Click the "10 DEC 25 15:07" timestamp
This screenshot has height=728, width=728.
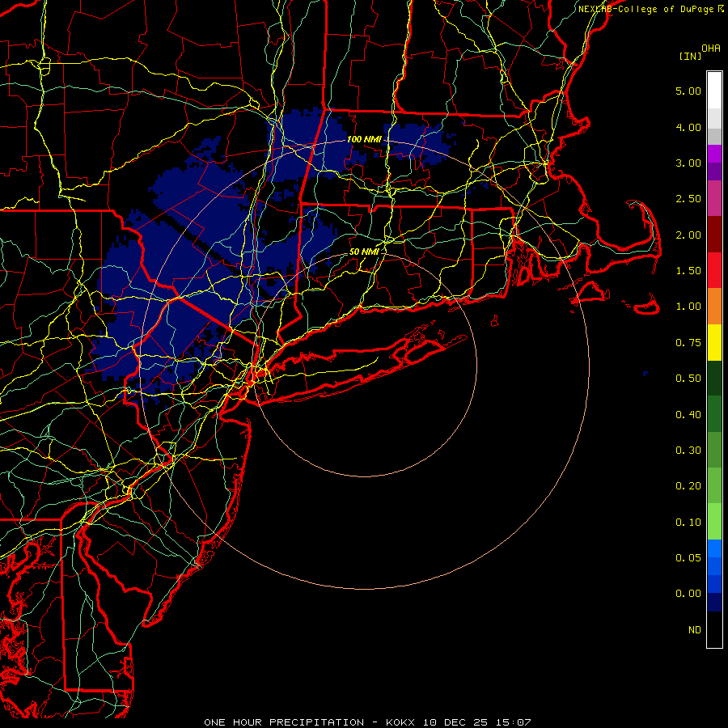476,722
